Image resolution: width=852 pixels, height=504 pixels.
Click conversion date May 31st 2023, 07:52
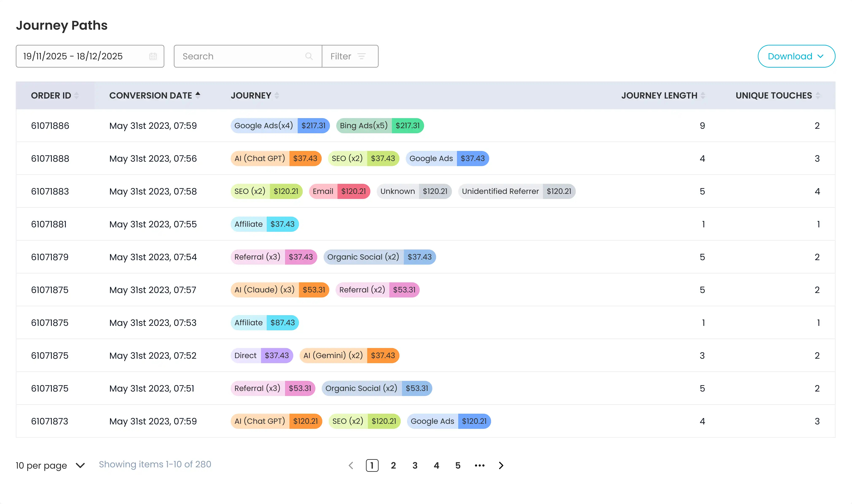click(x=153, y=356)
